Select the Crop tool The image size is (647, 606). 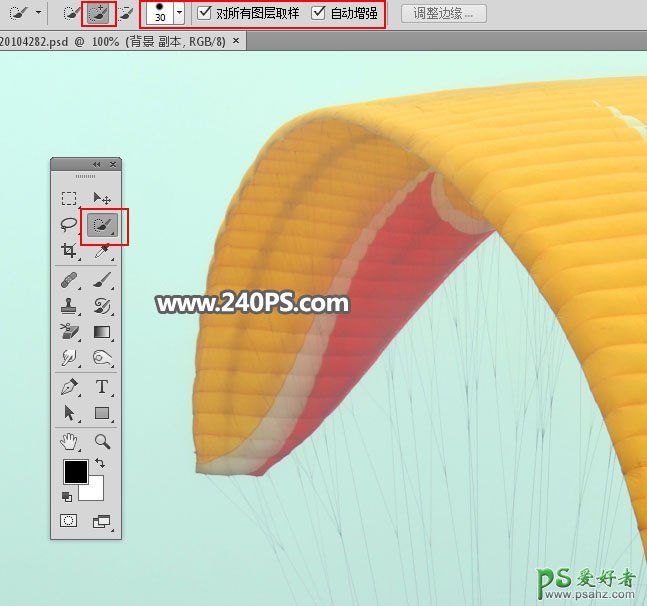point(69,250)
